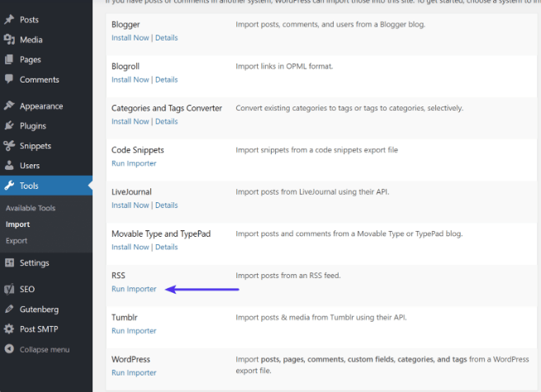
Task: Click the WordPress importer title
Action: [x=131, y=359]
